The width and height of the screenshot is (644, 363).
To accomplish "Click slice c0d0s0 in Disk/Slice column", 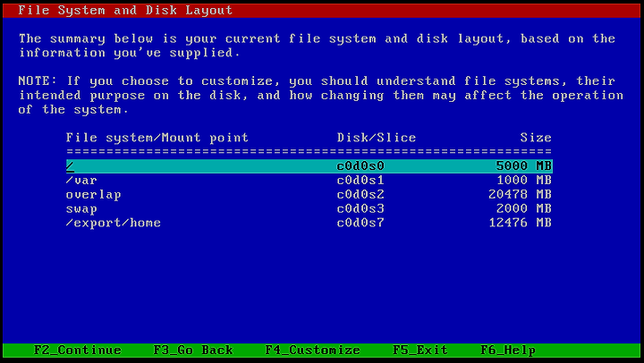I will coord(360,166).
